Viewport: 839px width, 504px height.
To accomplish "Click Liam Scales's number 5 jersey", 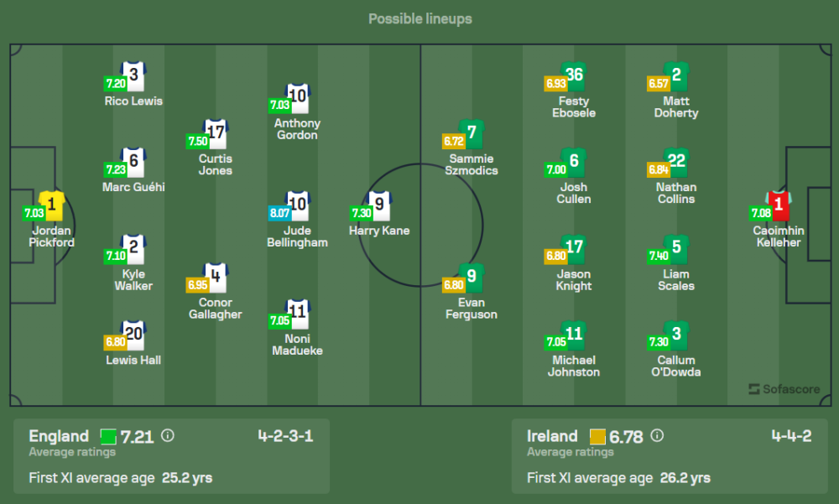I will click(x=676, y=247).
